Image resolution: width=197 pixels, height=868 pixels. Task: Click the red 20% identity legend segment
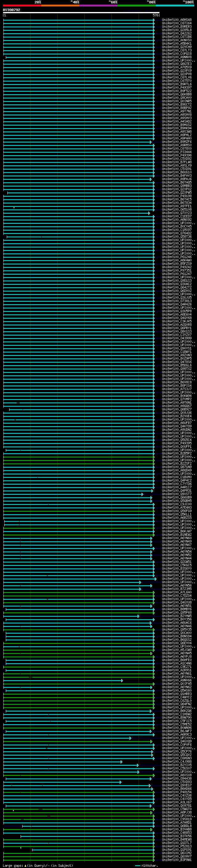22,6
